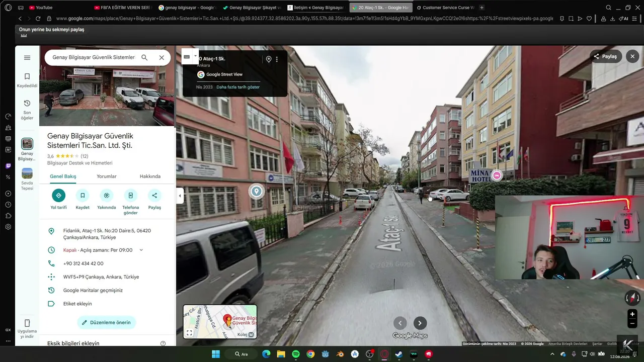Screen dimensions: 644x362
Task: Clear the Maps search box
Action: click(x=162, y=58)
